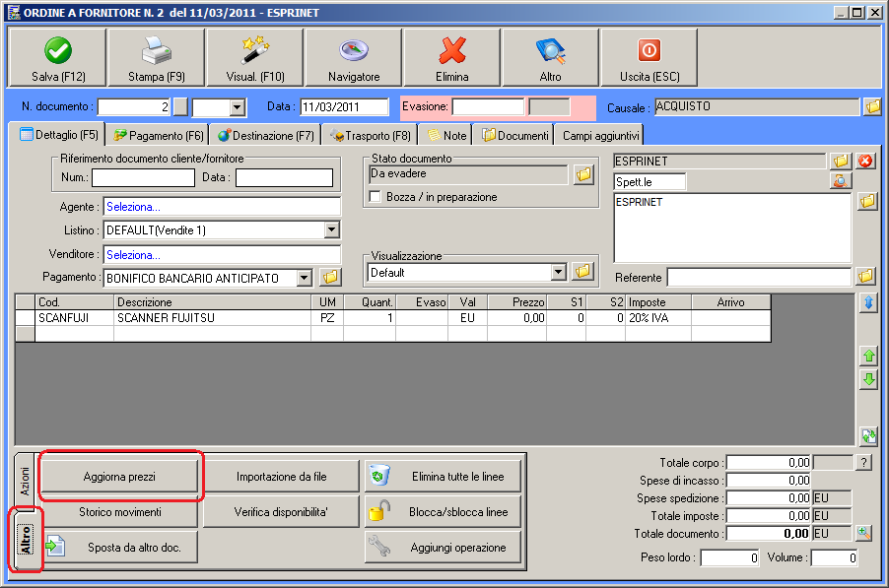Screen dimensions: 889x588
Task: Click the blue up-down arrows icon beside grid
Action: coord(868,303)
